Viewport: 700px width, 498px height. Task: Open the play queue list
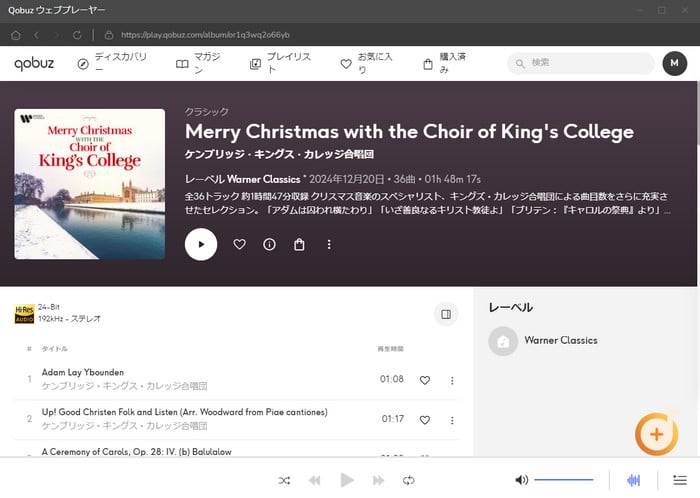(x=680, y=480)
